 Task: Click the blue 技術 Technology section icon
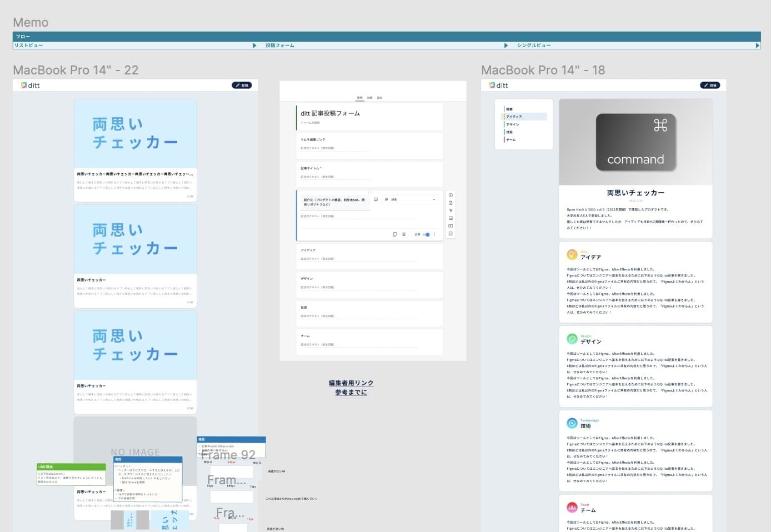click(572, 423)
